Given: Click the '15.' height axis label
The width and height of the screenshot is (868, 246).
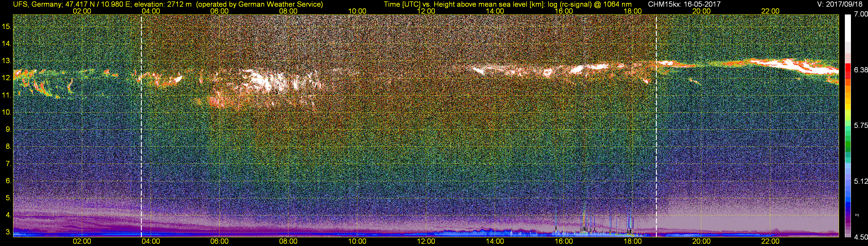Looking at the screenshot, I should (6, 26).
